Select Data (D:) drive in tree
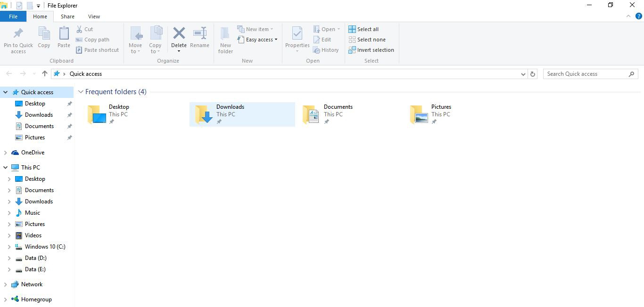Image resolution: width=644 pixels, height=307 pixels. point(35,258)
